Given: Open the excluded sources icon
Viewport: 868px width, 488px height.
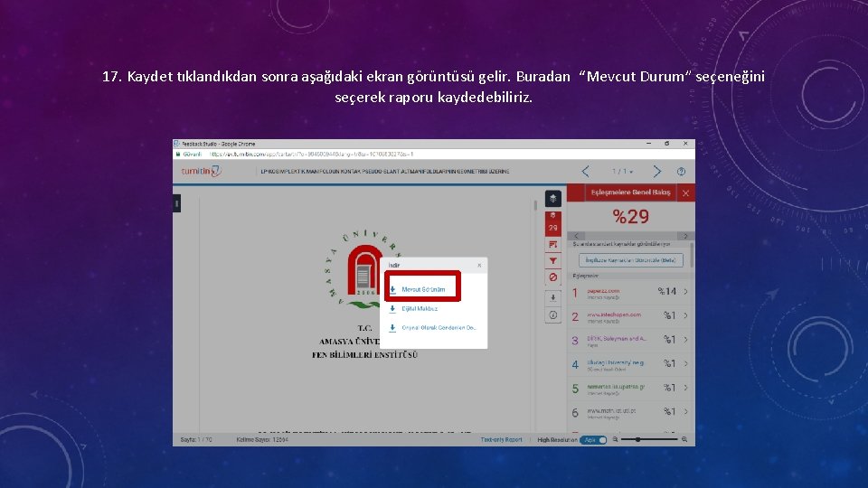Looking at the screenshot, I should 553,277.
